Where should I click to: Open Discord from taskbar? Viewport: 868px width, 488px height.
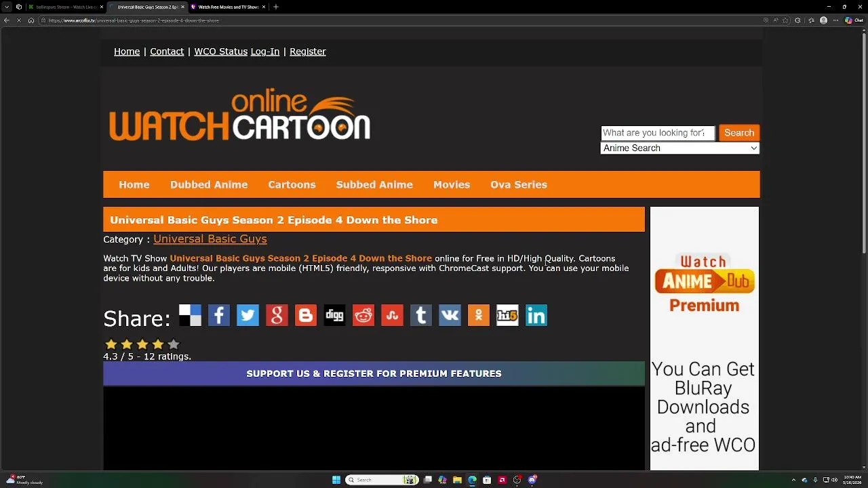(532, 480)
